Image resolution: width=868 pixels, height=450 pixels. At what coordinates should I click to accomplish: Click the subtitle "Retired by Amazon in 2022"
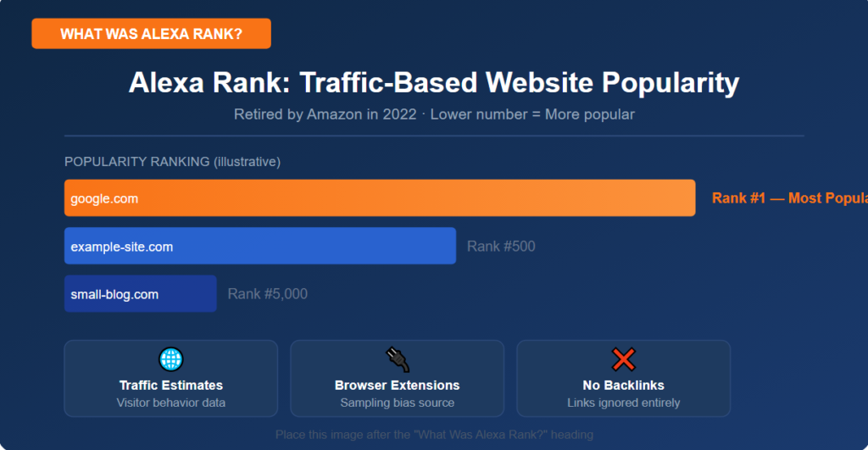pyautogui.click(x=325, y=114)
